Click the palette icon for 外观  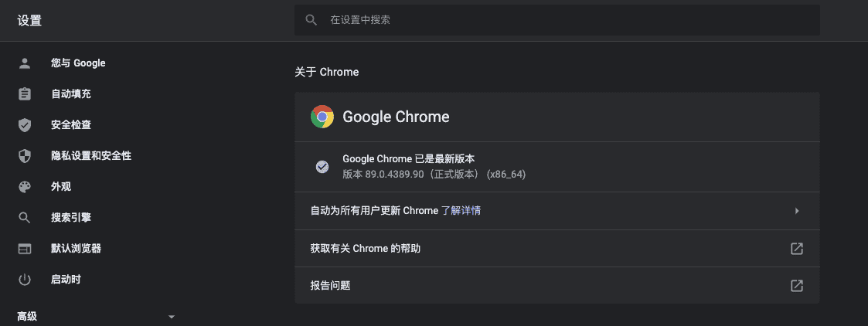coord(25,187)
